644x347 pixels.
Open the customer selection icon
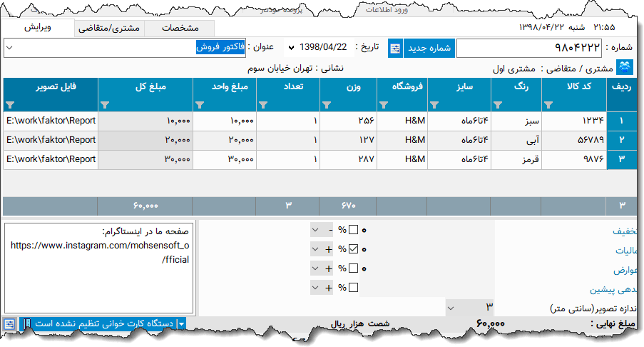[625, 67]
